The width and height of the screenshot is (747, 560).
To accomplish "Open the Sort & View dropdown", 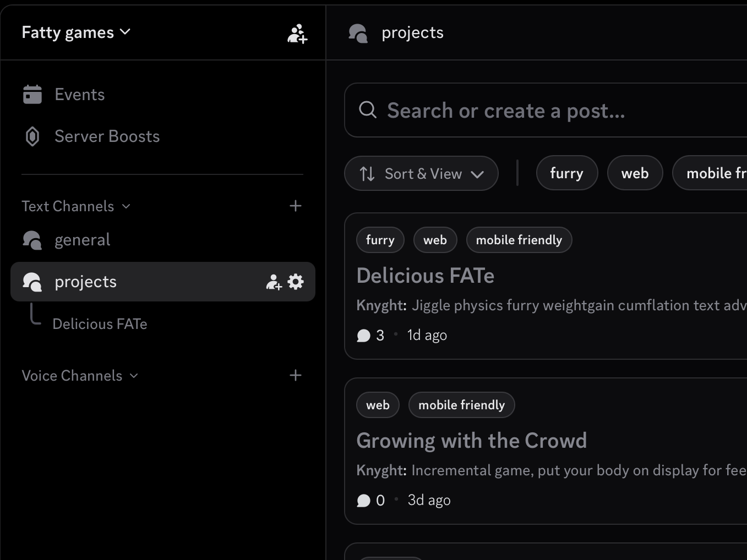I will 421,174.
